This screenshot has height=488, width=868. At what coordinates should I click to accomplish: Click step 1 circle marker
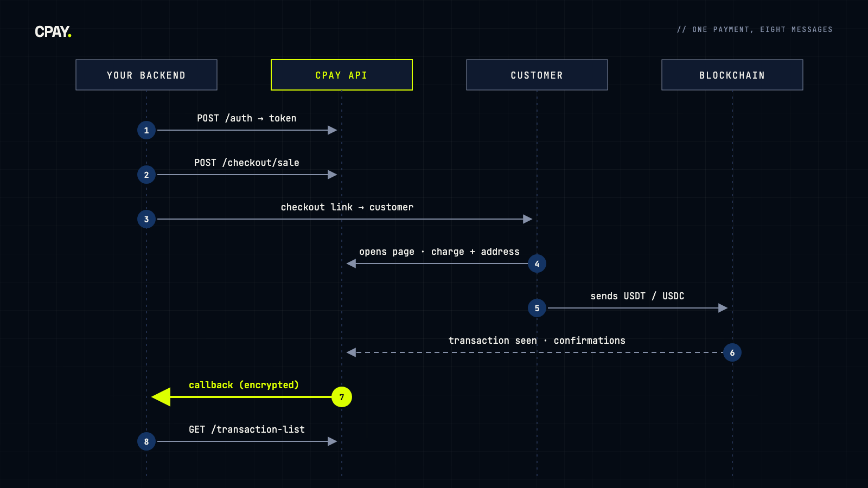click(146, 130)
